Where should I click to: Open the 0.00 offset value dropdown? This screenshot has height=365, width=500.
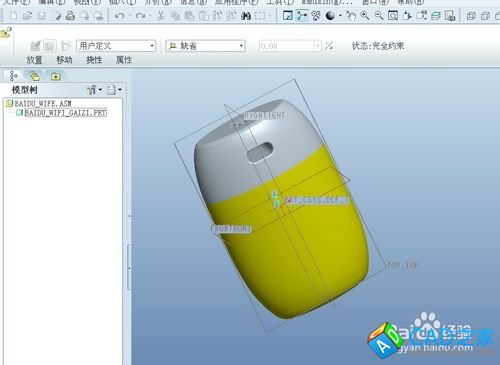coord(318,46)
